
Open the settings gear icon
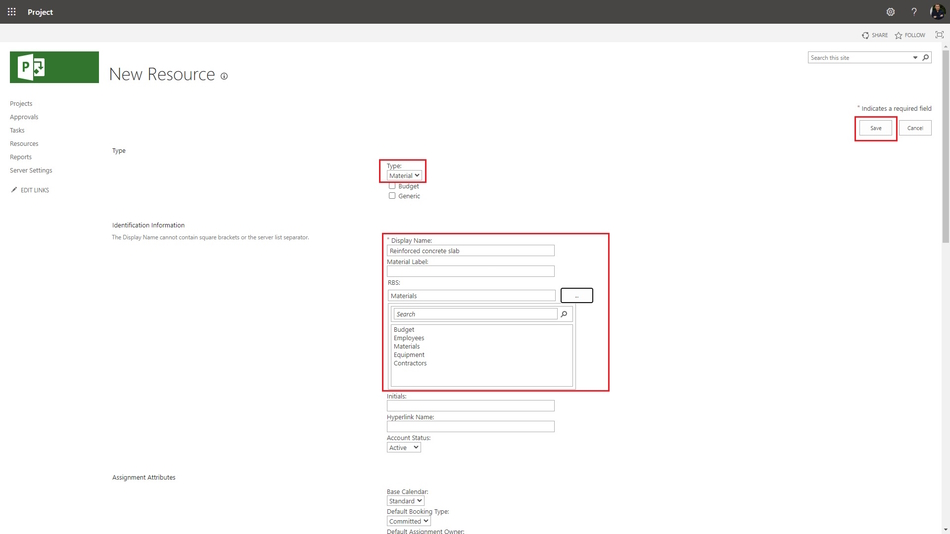click(x=890, y=12)
